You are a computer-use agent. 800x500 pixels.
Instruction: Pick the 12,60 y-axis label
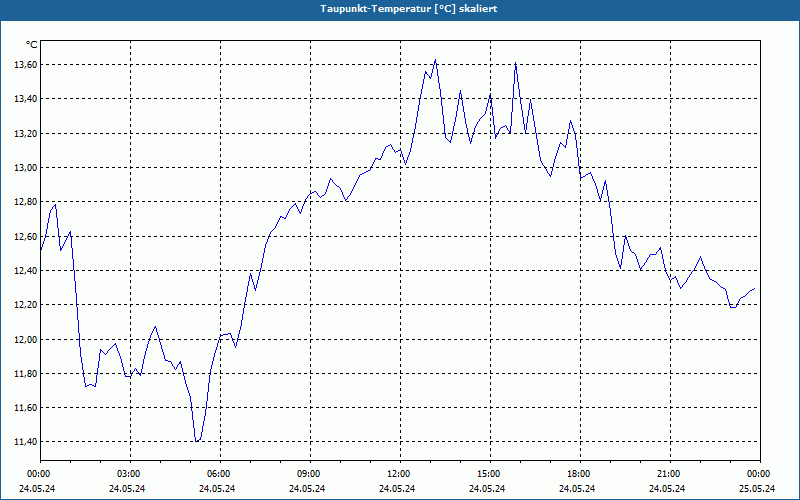pos(25,236)
